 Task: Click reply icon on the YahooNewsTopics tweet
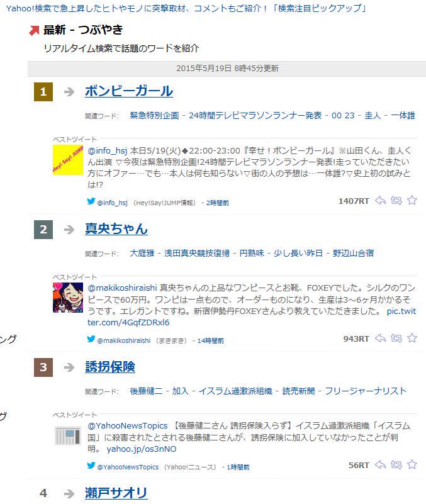[x=380, y=464]
